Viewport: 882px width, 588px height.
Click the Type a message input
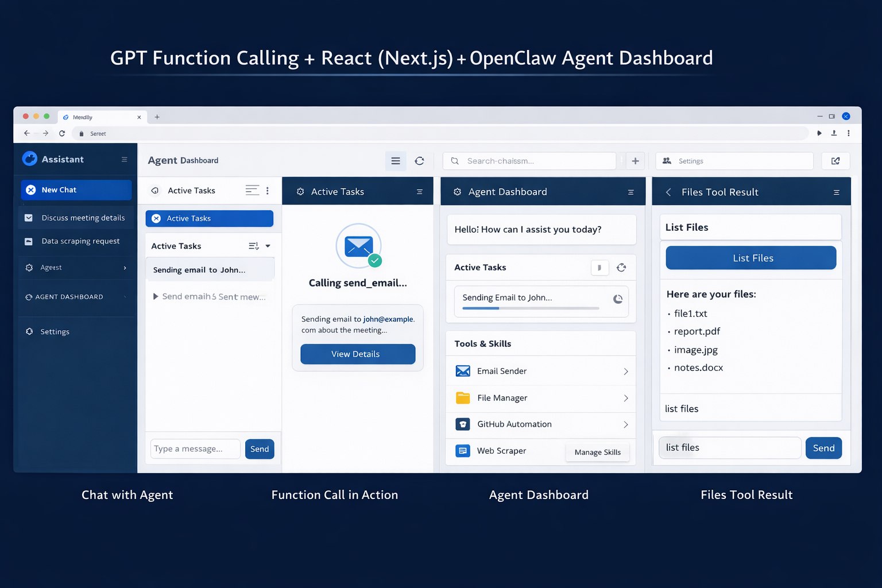point(195,448)
